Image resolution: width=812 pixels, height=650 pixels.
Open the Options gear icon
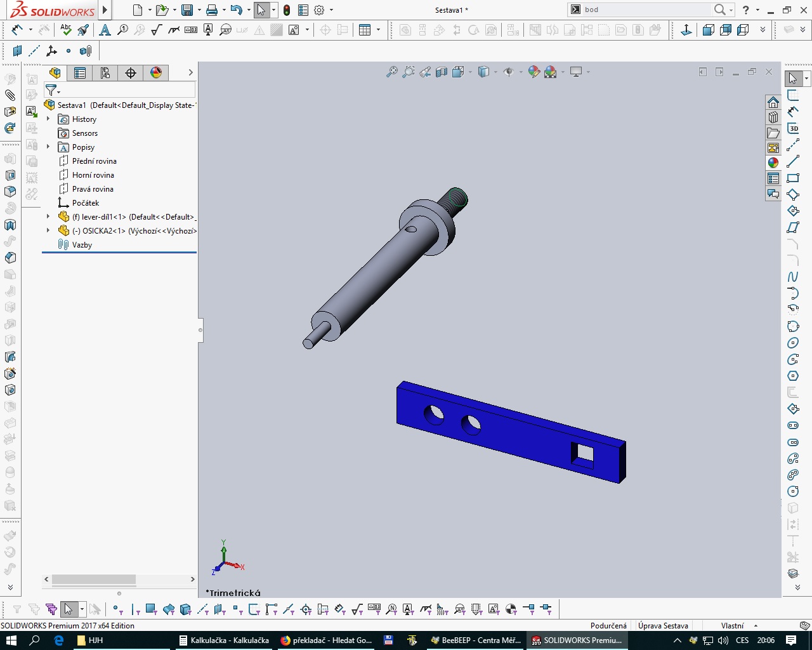319,10
